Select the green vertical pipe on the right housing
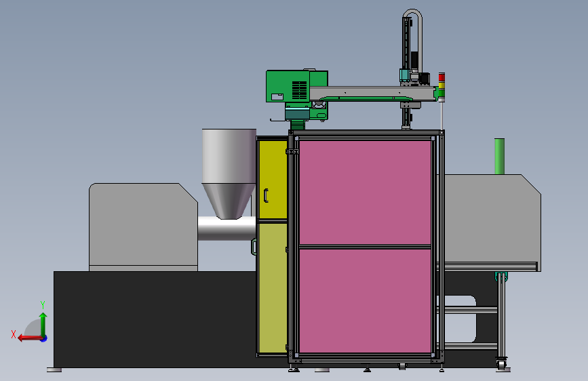Image resolution: width=588 pixels, height=381 pixels. click(x=499, y=156)
